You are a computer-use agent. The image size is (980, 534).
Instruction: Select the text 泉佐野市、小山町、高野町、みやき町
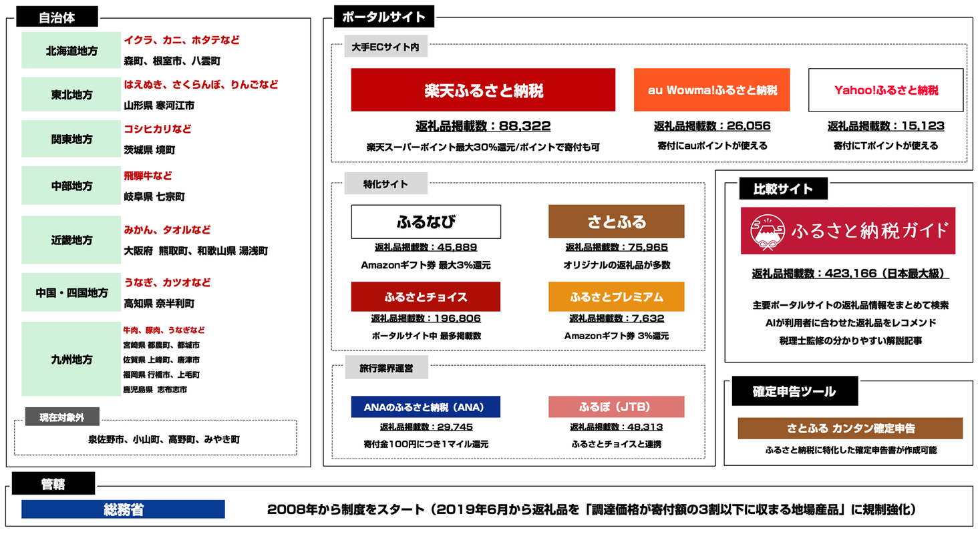pos(164,440)
